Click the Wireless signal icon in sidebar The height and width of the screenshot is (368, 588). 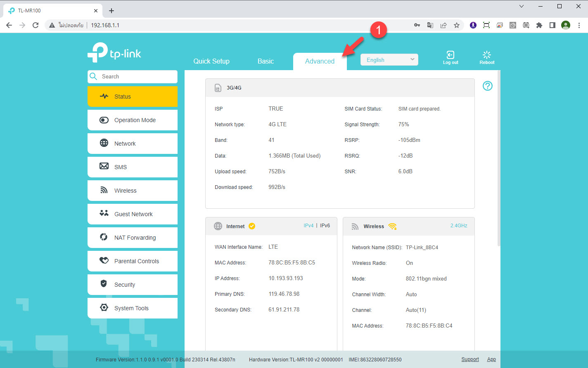click(104, 190)
